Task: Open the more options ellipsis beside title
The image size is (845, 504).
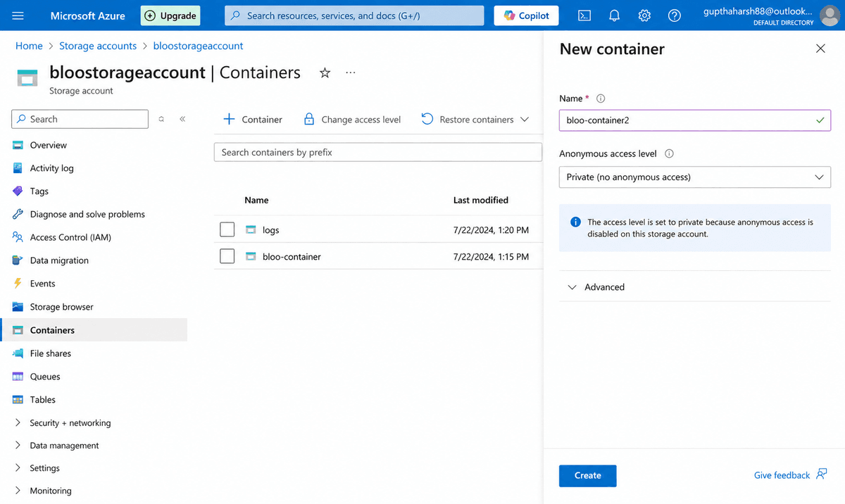Action: pos(351,73)
